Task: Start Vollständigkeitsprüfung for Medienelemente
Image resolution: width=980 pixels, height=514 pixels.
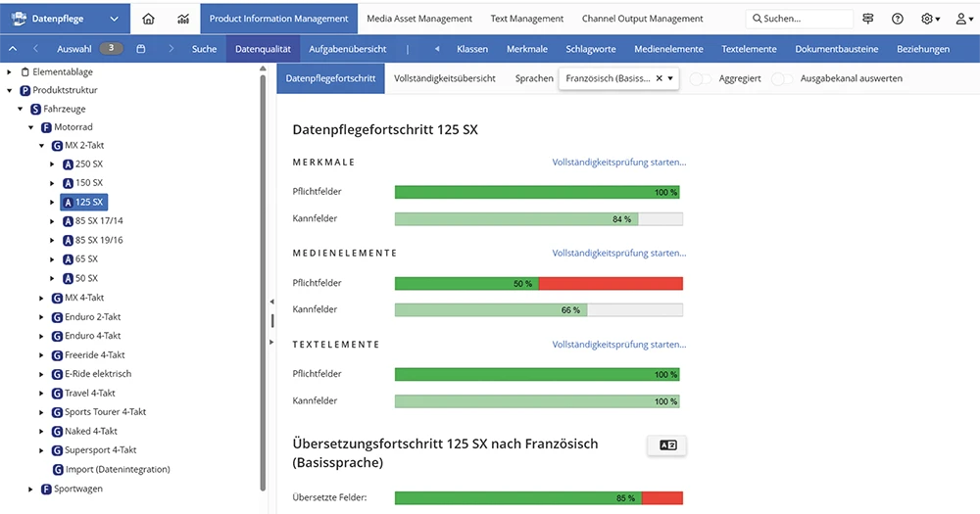Action: [618, 254]
